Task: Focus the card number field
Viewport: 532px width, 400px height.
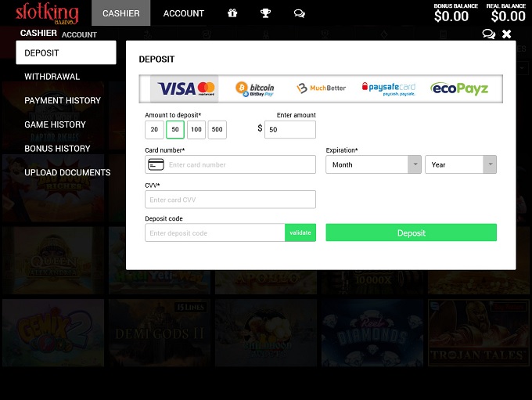Action: [x=239, y=164]
